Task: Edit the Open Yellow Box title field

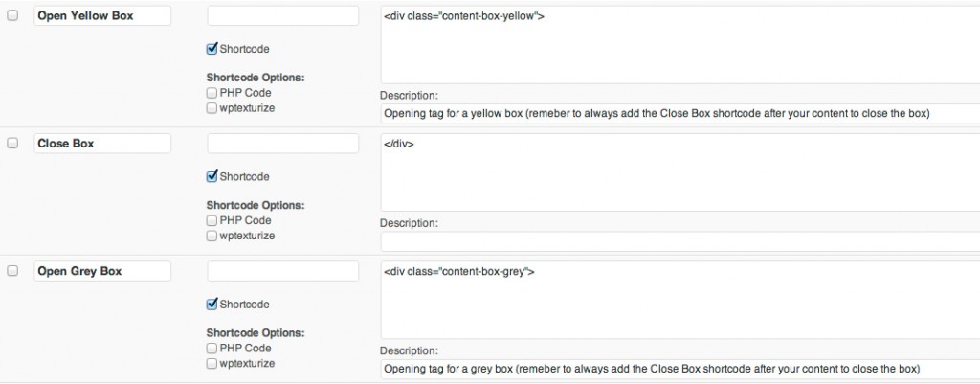Action: 102,15
